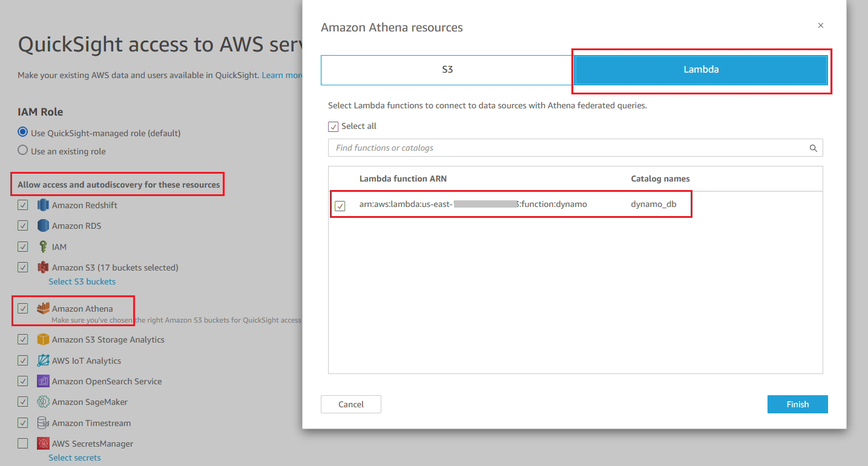
Task: Enable the AWS SecretsManager checkbox
Action: coord(23,444)
